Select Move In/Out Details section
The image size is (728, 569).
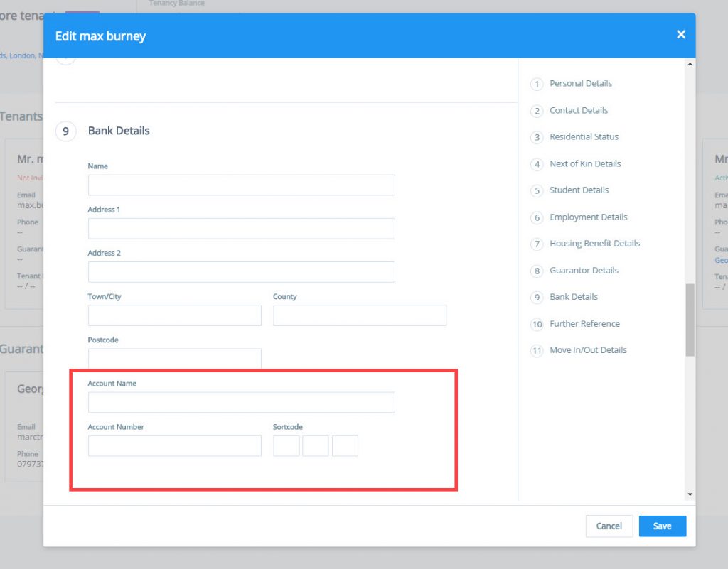pos(588,350)
